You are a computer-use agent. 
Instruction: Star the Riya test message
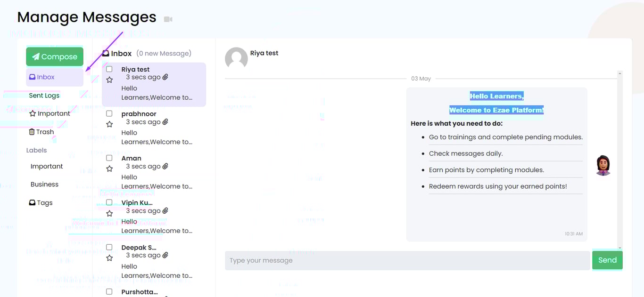[109, 80]
